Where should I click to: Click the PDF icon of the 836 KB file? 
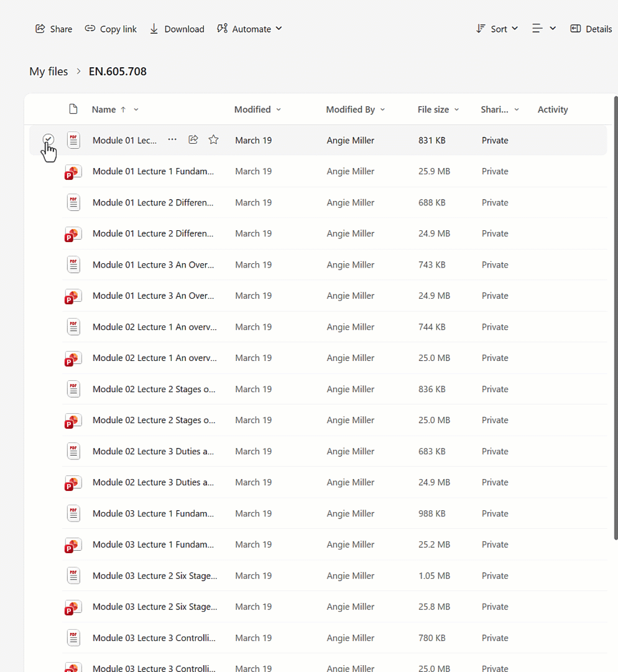click(73, 389)
